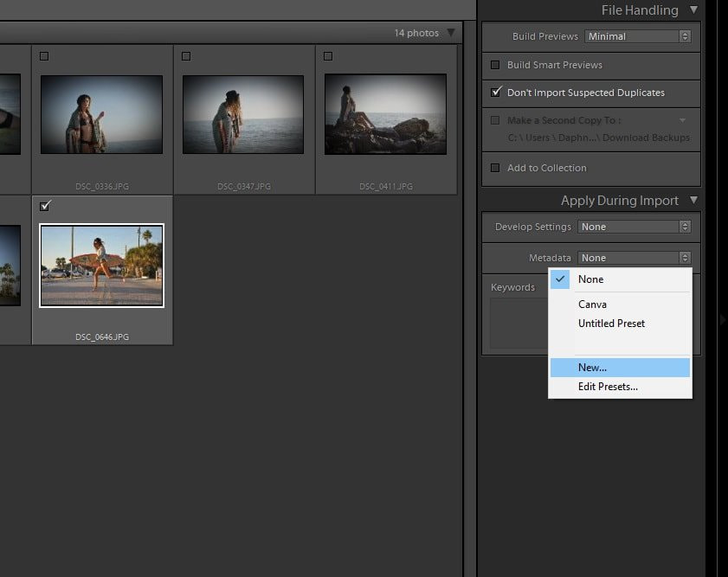728x577 pixels.
Task: Deselect the import checkbox on DSC_0646.JPG
Action: 44,206
